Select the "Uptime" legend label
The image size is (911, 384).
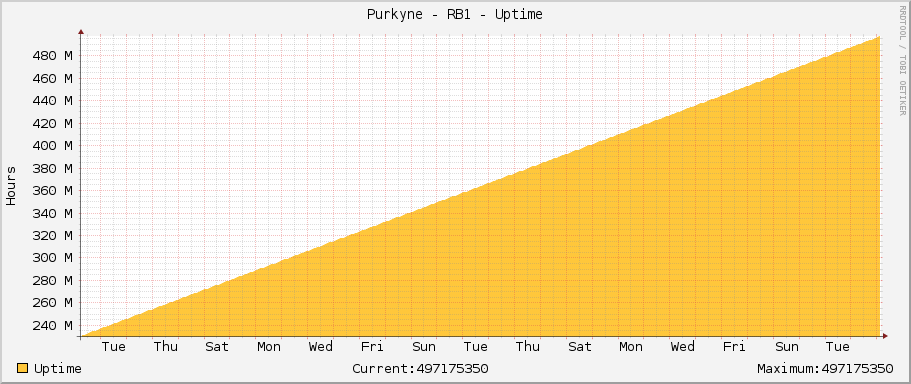[x=58, y=369]
